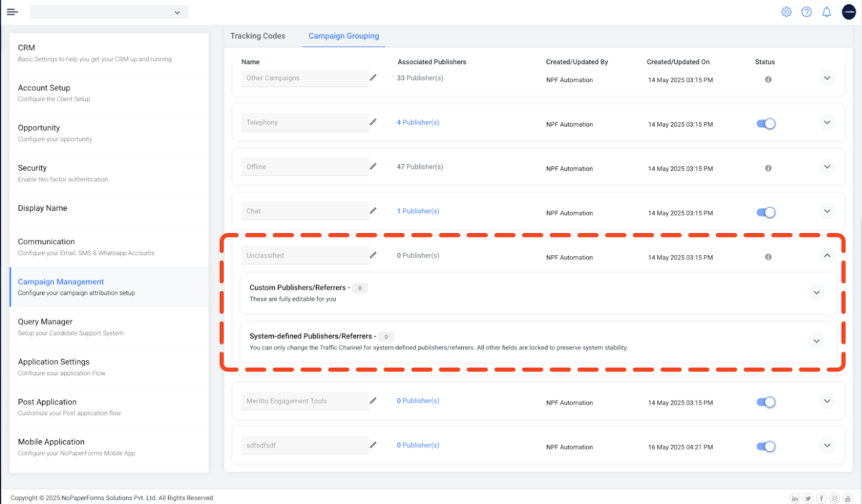Open the settings gear icon
The height and width of the screenshot is (504, 862).
(x=786, y=12)
